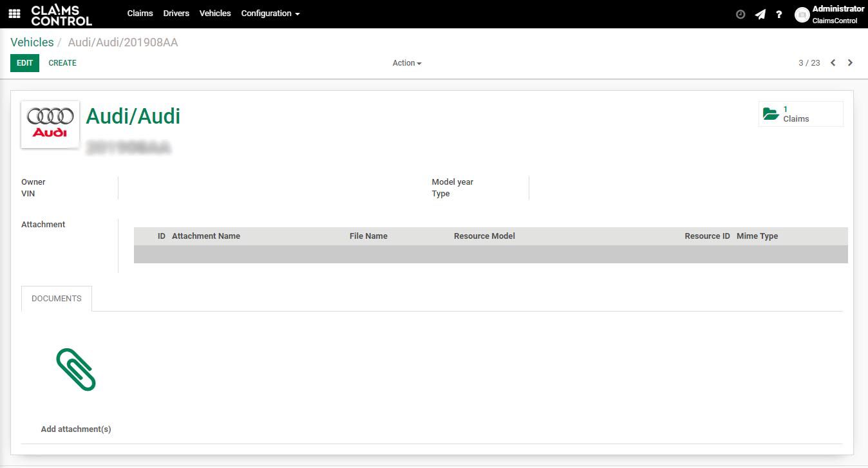
Task: Click the Administrator user avatar
Action: (802, 15)
